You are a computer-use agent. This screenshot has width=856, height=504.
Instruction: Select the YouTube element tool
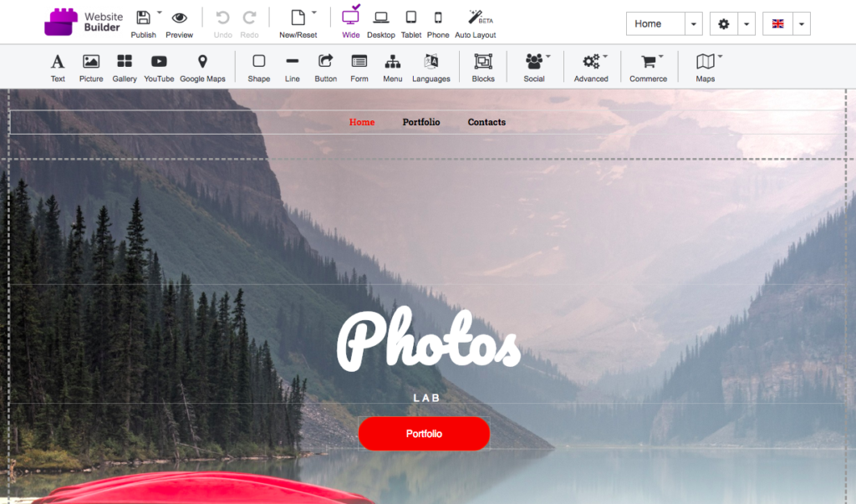pos(159,68)
